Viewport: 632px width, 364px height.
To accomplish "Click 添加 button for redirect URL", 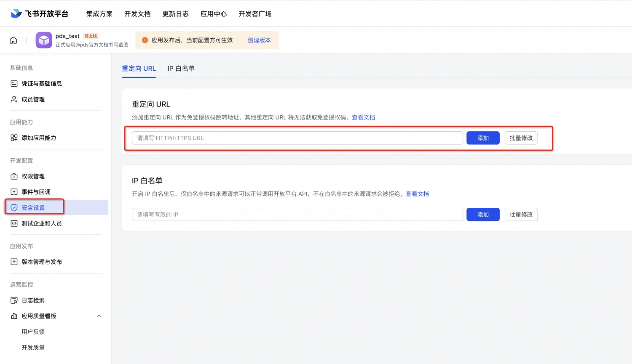I will pos(483,138).
